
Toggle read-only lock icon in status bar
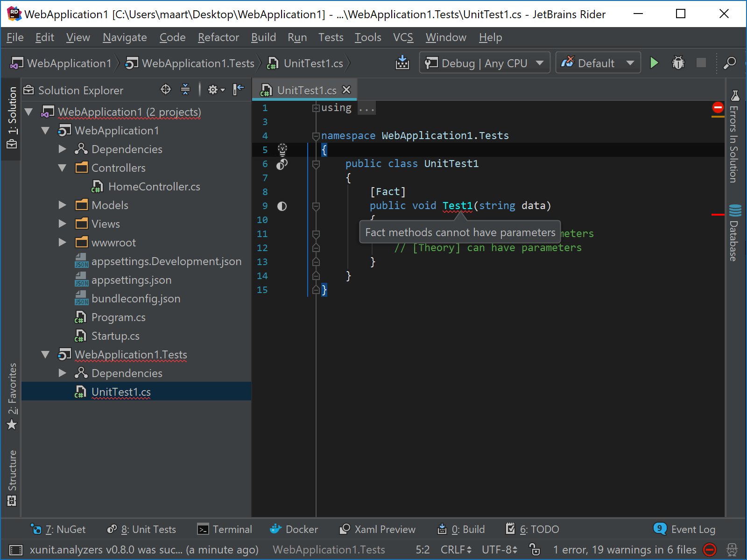coord(535,550)
